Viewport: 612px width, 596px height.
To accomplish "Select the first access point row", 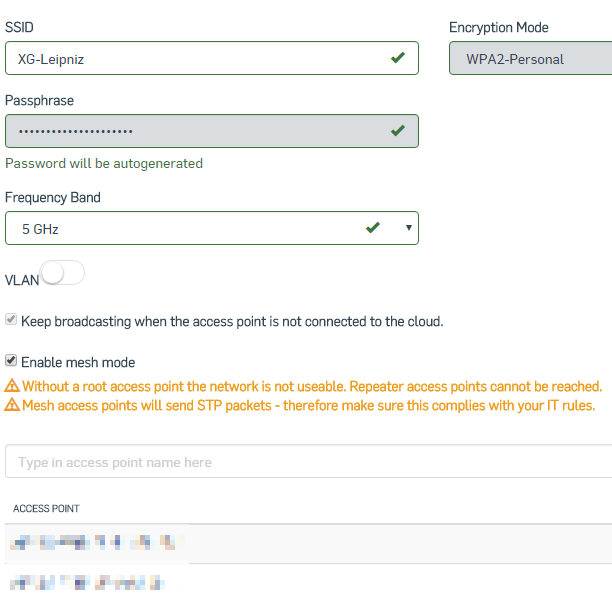I will click(308, 543).
